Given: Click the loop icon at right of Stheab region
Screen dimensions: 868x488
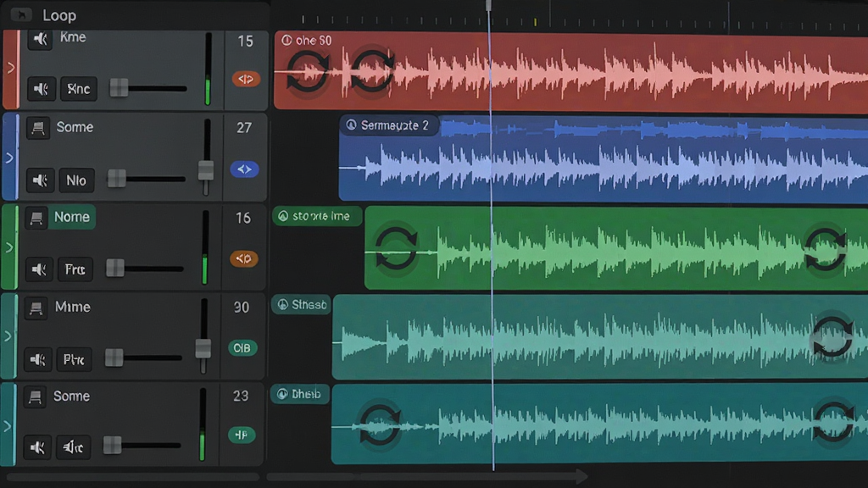Looking at the screenshot, I should (x=832, y=336).
